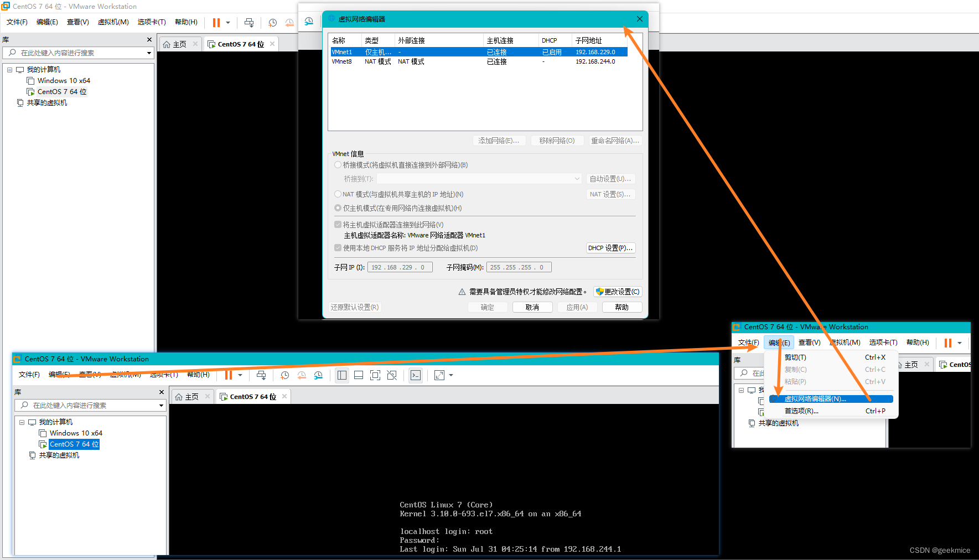Select NAT mode radio button
This screenshot has width=979, height=560.
click(338, 194)
